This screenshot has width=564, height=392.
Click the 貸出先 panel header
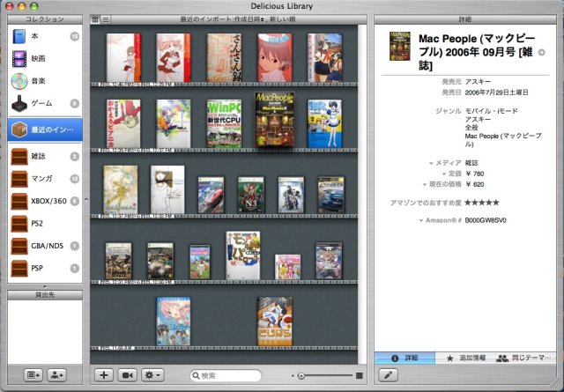[45, 295]
